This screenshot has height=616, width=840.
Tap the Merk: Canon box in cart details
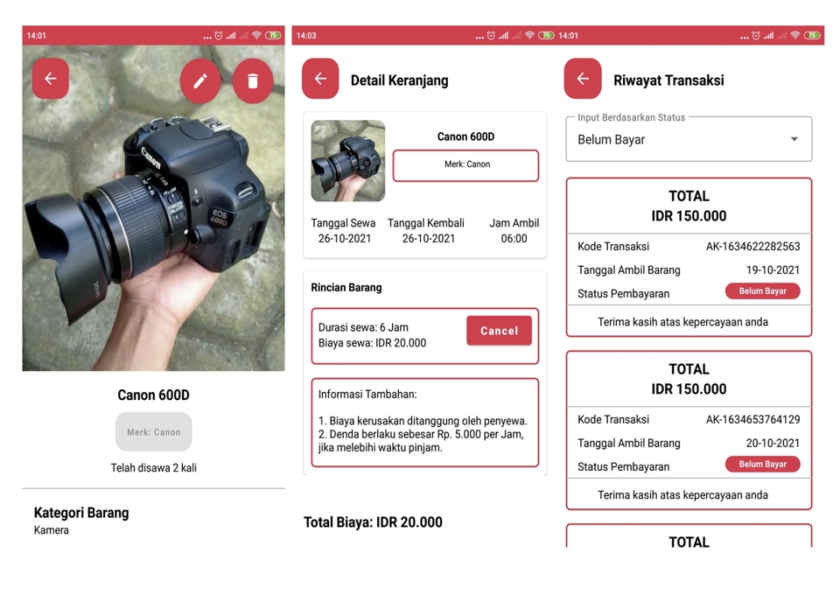(465, 164)
